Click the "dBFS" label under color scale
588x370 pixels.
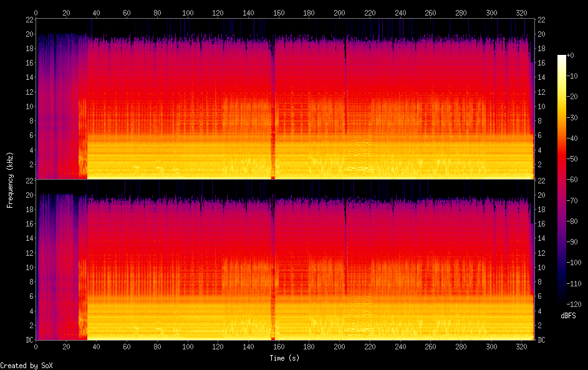coord(568,316)
